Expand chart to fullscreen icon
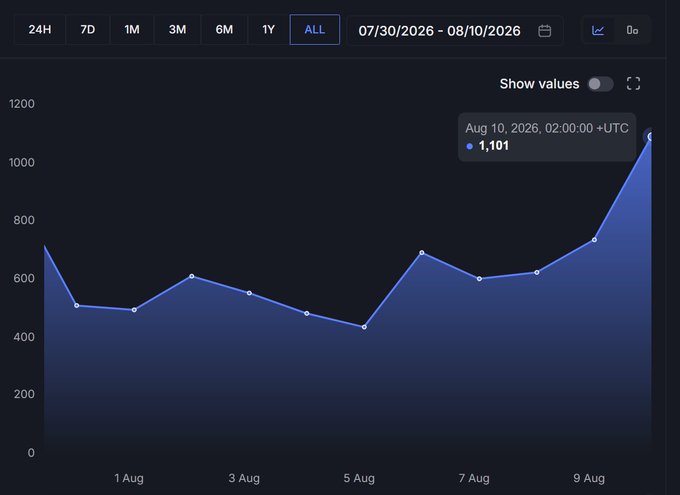 [633, 83]
